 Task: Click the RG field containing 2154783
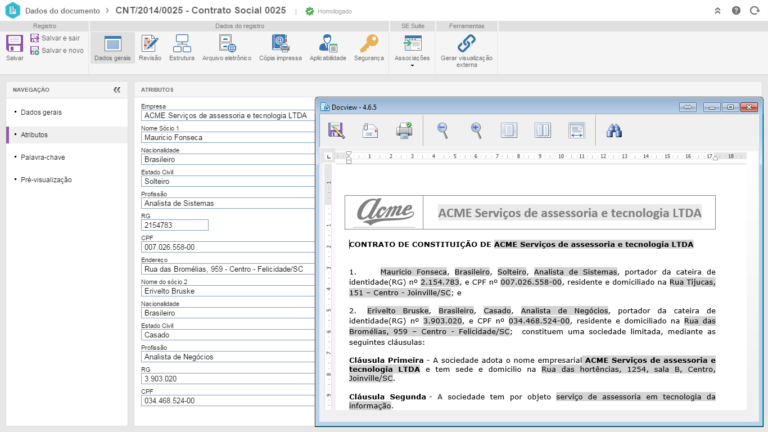pyautogui.click(x=174, y=225)
